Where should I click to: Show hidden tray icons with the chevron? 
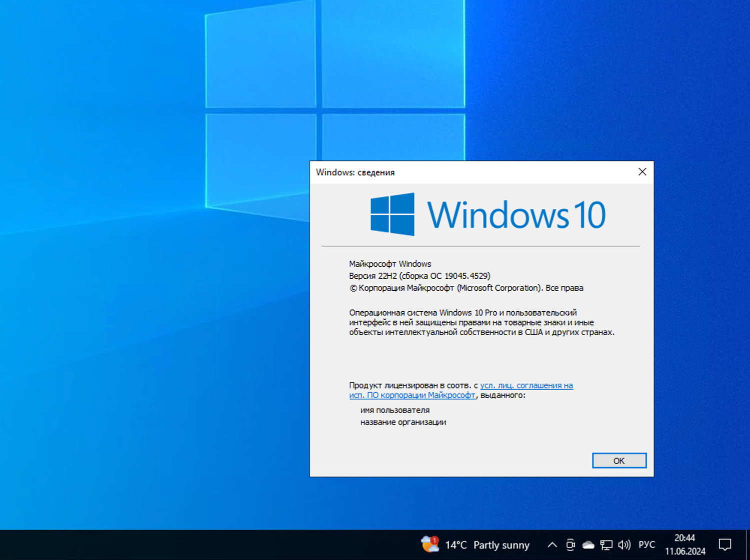pos(552,545)
